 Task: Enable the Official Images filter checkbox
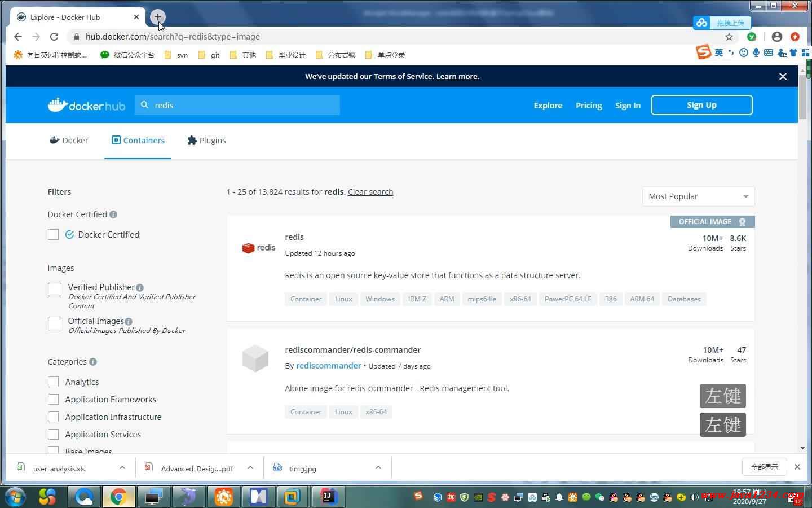click(x=55, y=323)
